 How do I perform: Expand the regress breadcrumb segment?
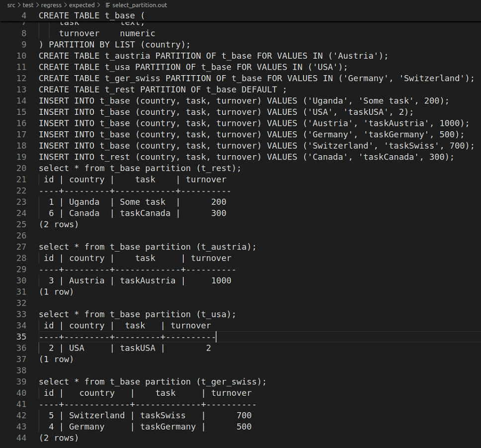pyautogui.click(x=51, y=5)
